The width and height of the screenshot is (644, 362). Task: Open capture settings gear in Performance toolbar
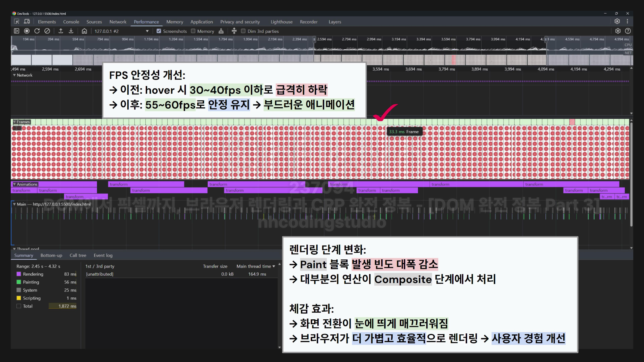618,31
